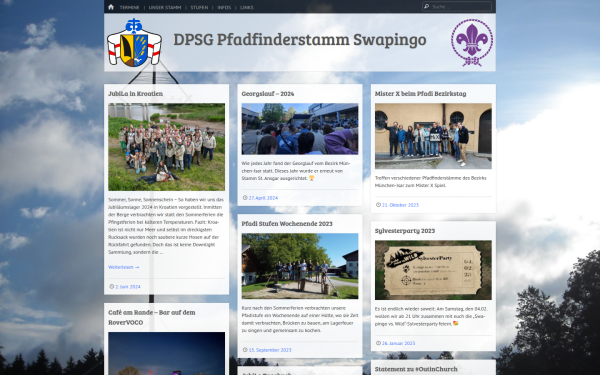600x375 pixels.
Task: Open the Pfadi Wochenende hut photo thumbnail
Action: point(300,266)
